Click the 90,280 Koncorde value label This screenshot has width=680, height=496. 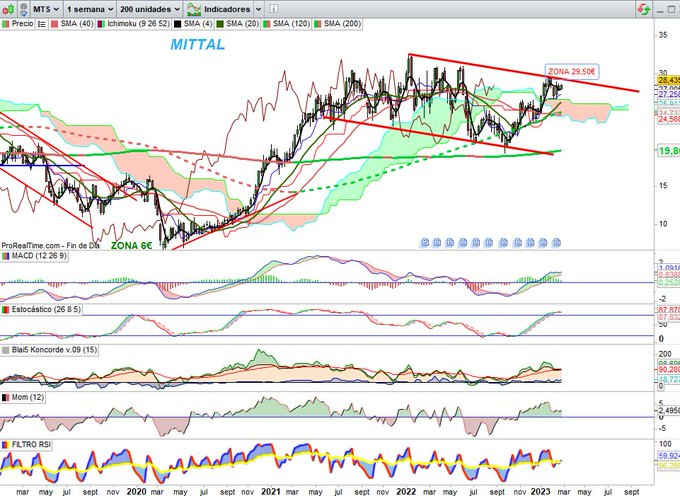(669, 369)
